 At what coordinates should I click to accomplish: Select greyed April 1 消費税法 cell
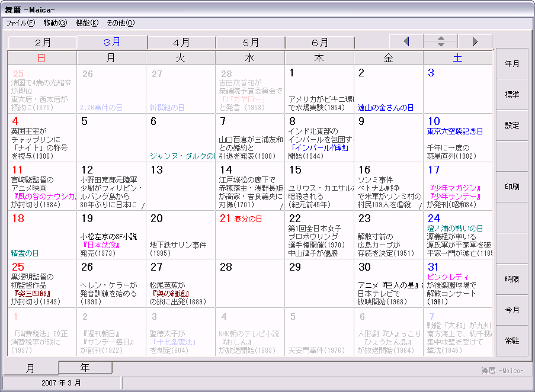tap(42, 332)
